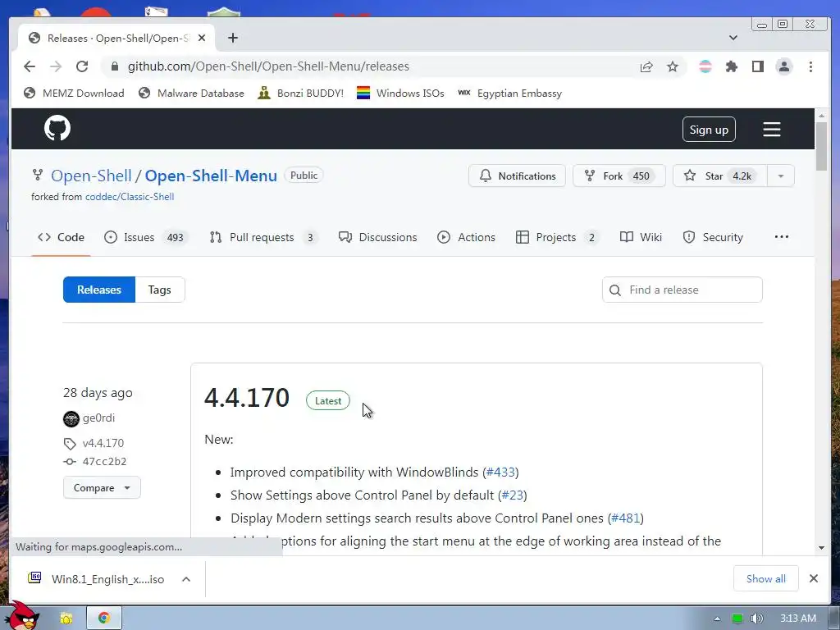The image size is (840, 630).
Task: Click the 3:13 AM clock
Action: (797, 619)
